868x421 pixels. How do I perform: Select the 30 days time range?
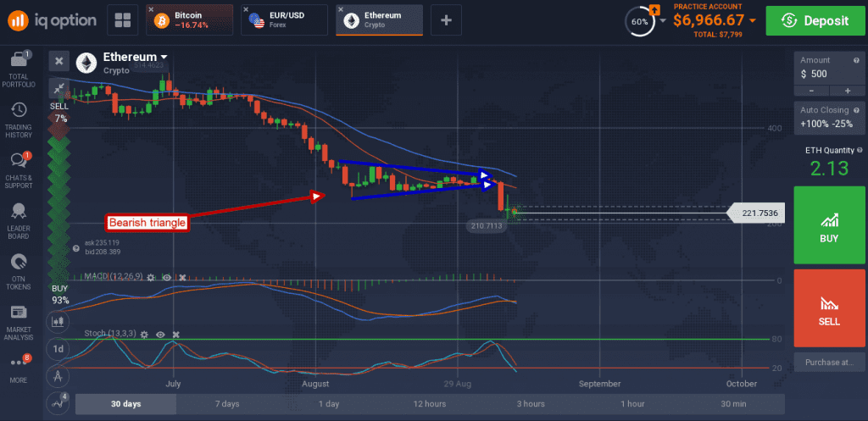pos(125,404)
